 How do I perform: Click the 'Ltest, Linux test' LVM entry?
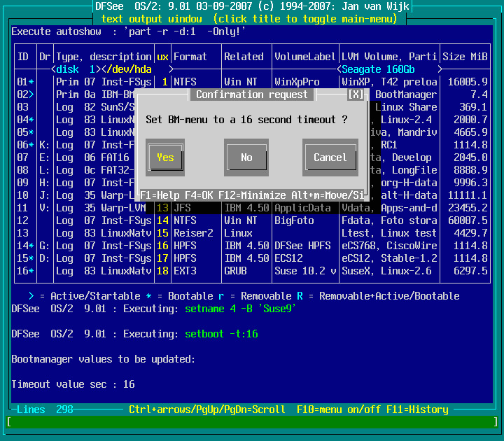click(x=389, y=233)
